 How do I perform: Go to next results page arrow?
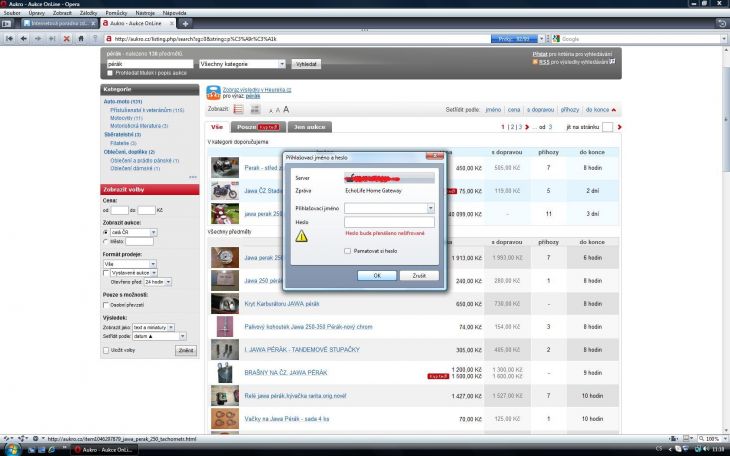tap(527, 127)
